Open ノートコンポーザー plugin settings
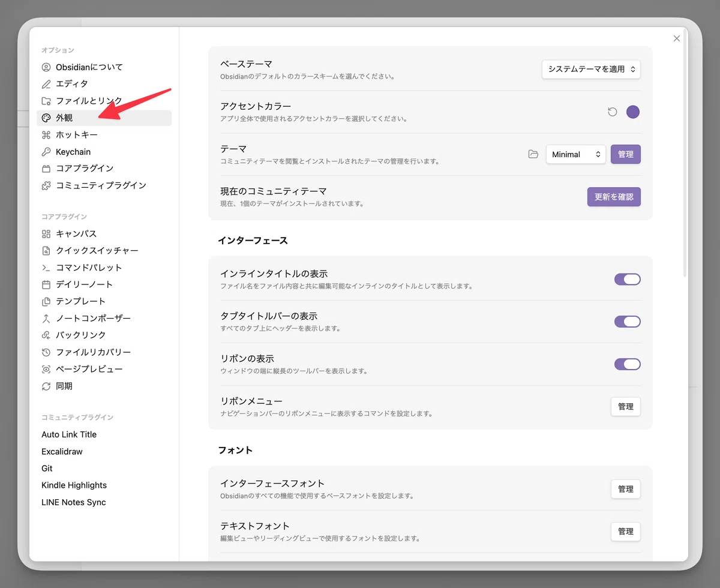 pos(104,319)
